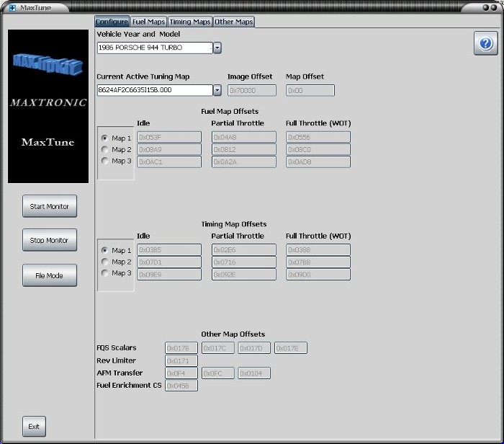Viewport: 504px width, 444px height.
Task: Switch to File Mode
Action: tap(49, 275)
